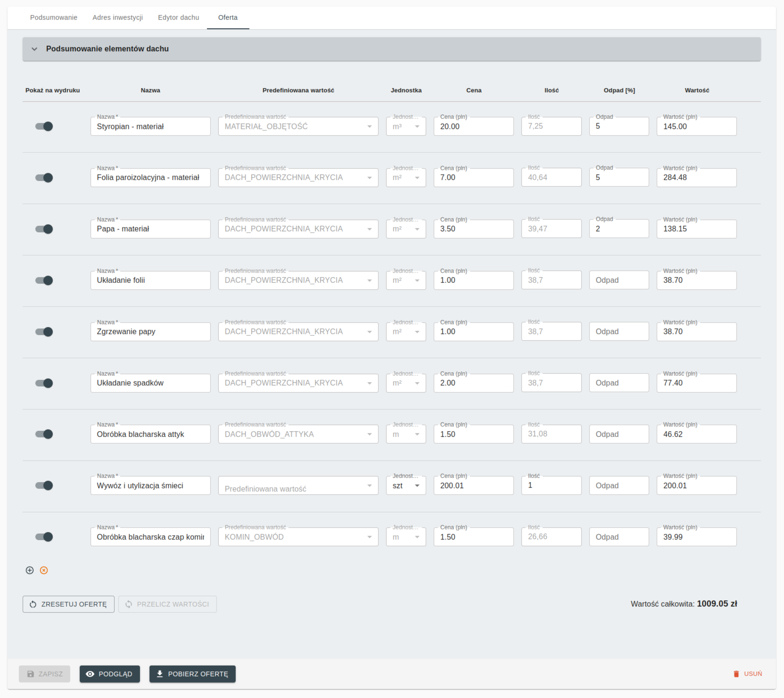Click name field Układanie spadków
This screenshot has height=698, width=784.
click(x=150, y=383)
